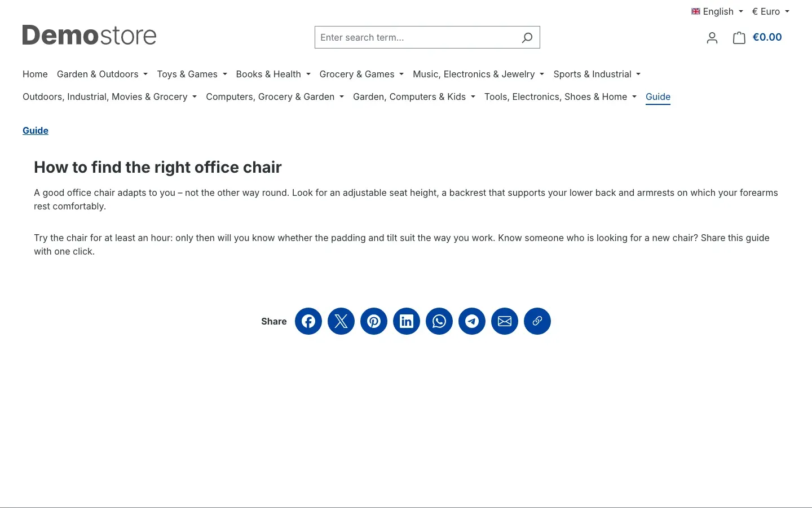Share the guide via Telegram
Screen dimensions: 812x508
[472, 321]
